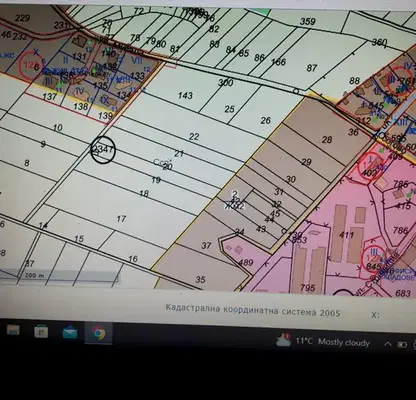Click the Кадастрална координатна система 2005 label
416x400 pixels.
click(253, 310)
